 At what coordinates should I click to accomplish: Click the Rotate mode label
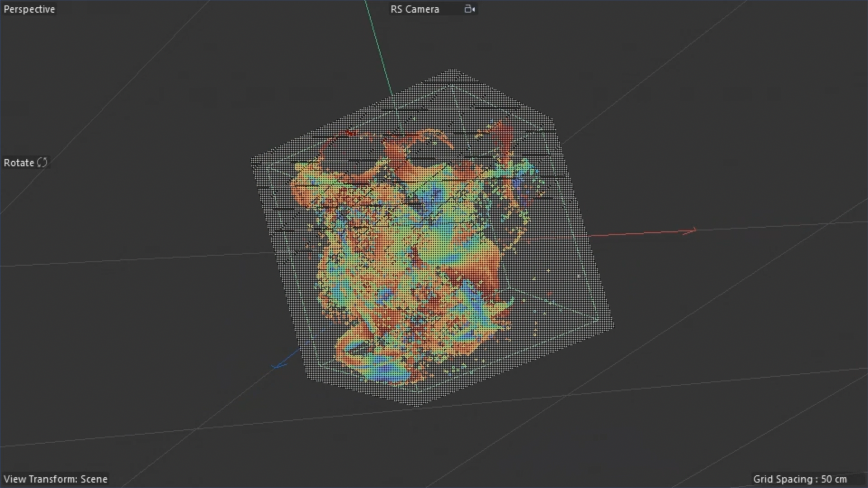click(19, 163)
